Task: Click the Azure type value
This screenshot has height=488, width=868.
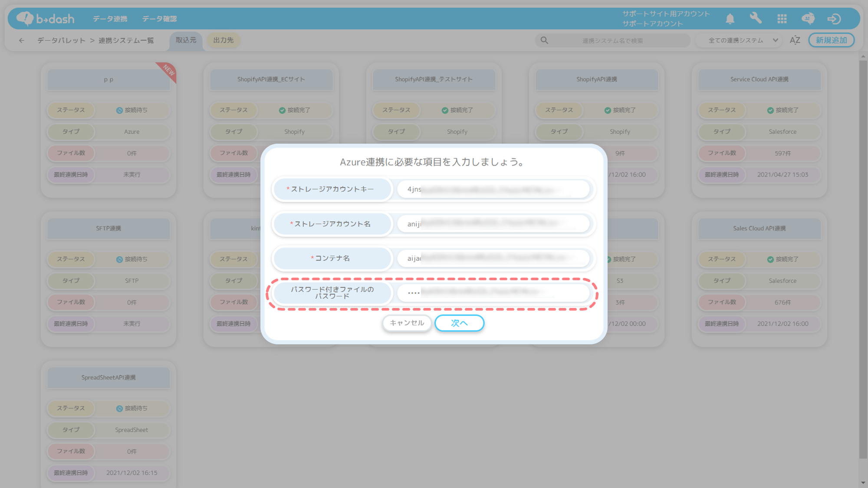Action: click(132, 132)
